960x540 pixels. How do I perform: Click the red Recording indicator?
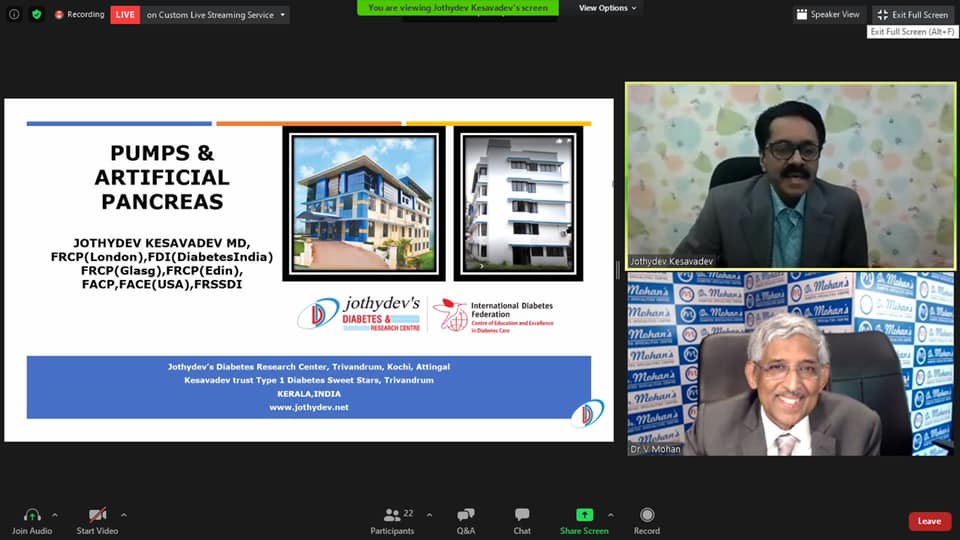(x=80, y=14)
